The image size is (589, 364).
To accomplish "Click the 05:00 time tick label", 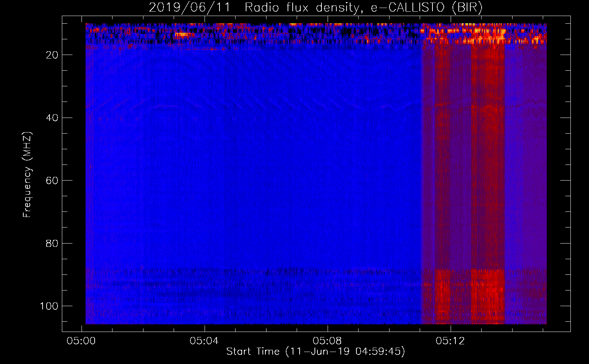I will pyautogui.click(x=81, y=341).
